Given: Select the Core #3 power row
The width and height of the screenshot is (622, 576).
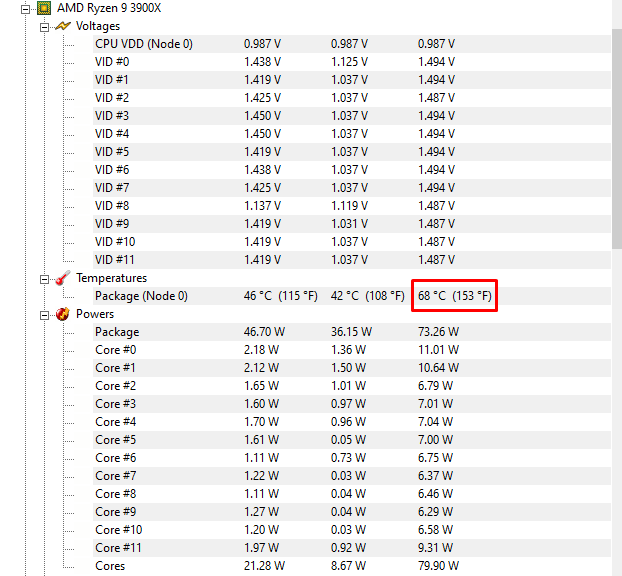Looking at the screenshot, I should [x=352, y=404].
